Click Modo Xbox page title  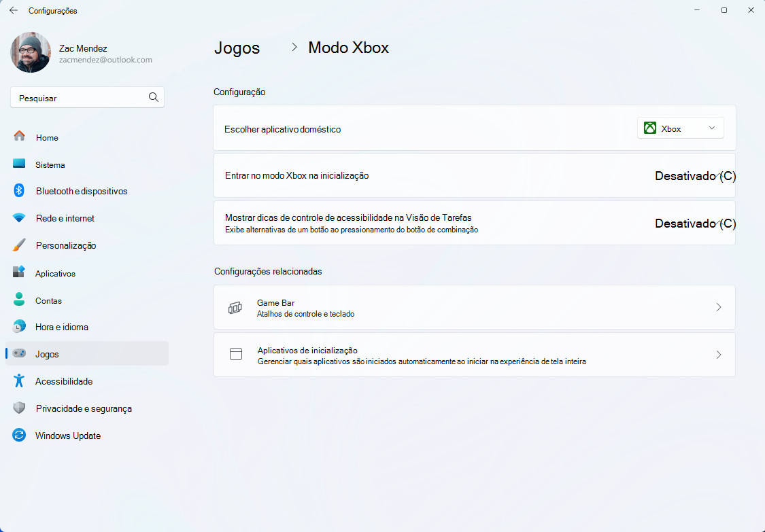tap(348, 48)
